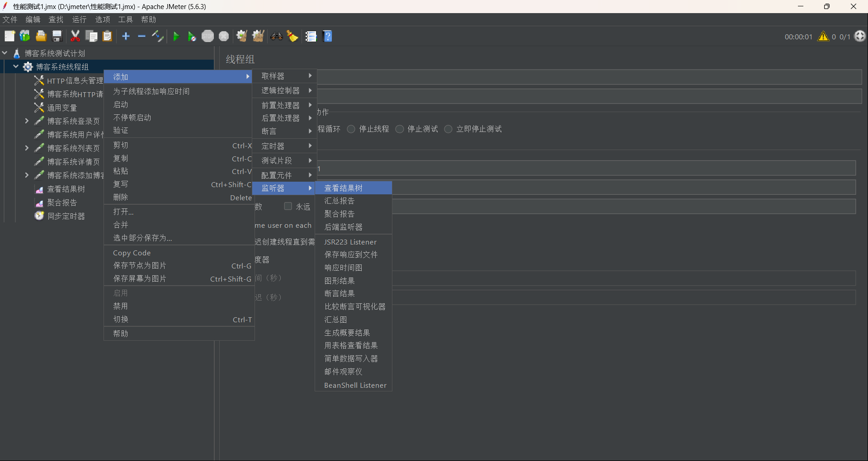Image resolution: width=868 pixels, height=461 pixels.
Task: Click the New test plan icon
Action: coord(9,36)
